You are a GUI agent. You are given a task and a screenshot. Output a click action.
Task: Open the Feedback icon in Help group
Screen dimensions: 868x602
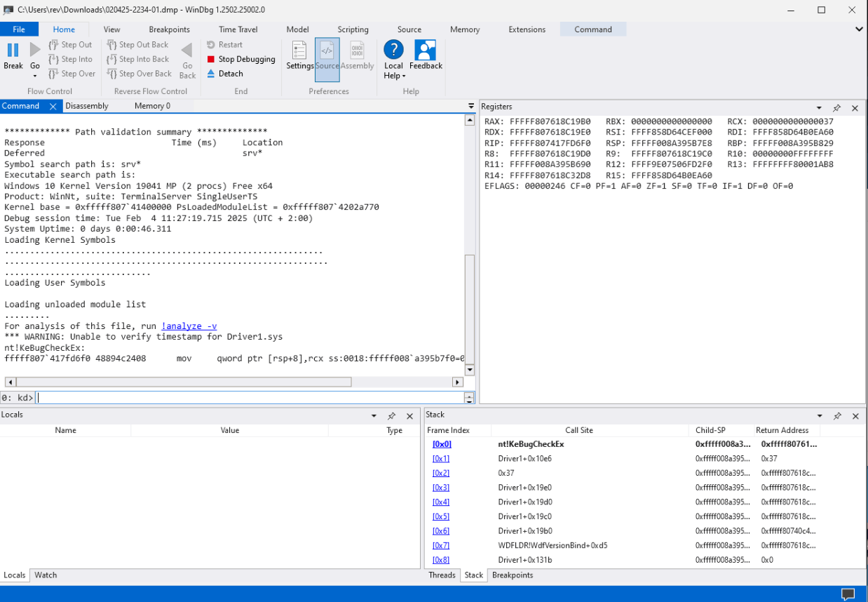[x=426, y=51]
